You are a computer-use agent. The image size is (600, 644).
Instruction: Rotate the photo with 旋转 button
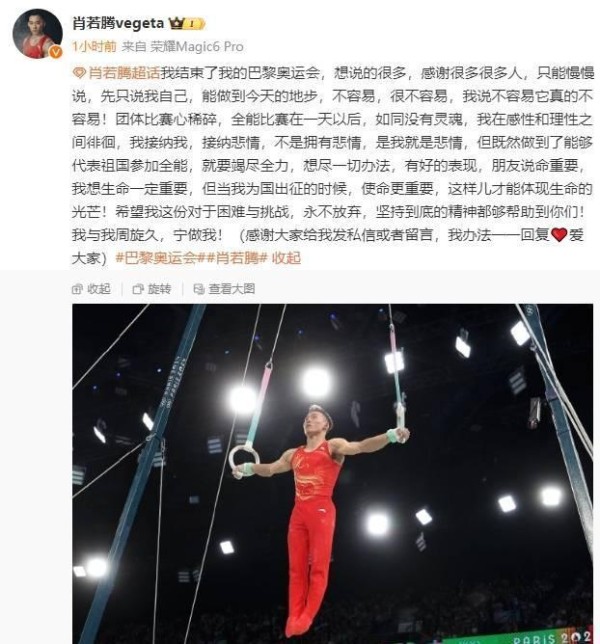tap(152, 289)
